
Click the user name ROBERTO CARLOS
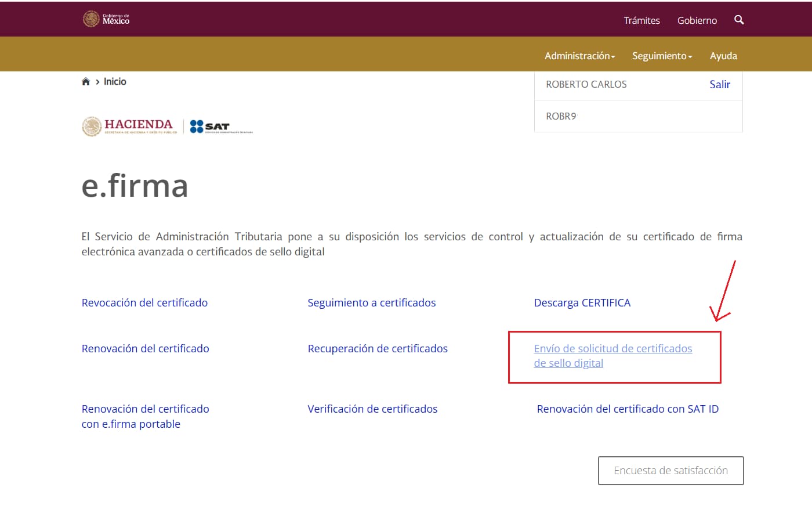586,85
